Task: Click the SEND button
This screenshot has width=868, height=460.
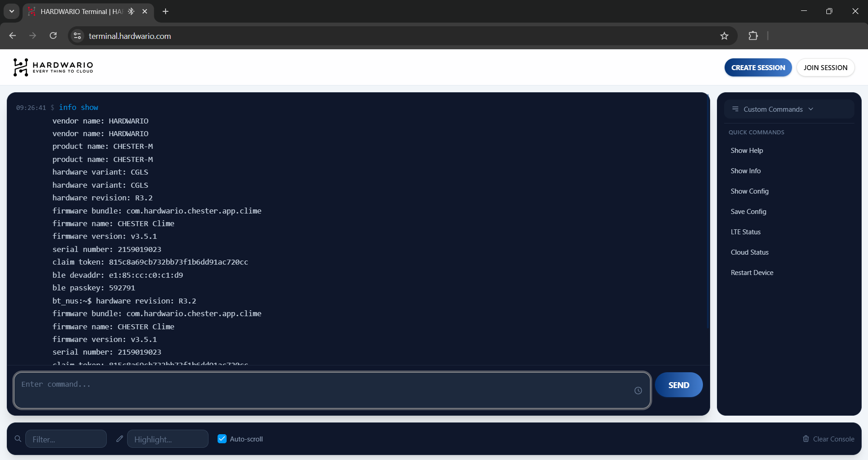Action: [x=678, y=385]
